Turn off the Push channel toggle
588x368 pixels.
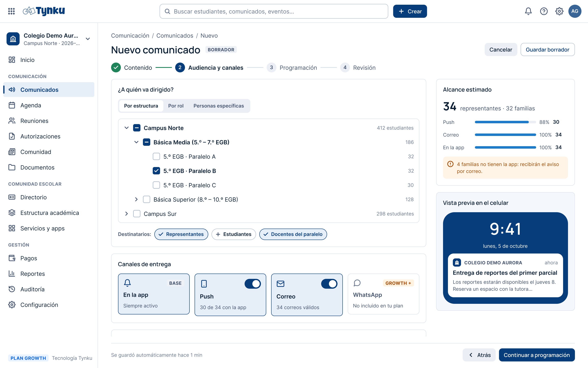tap(253, 284)
